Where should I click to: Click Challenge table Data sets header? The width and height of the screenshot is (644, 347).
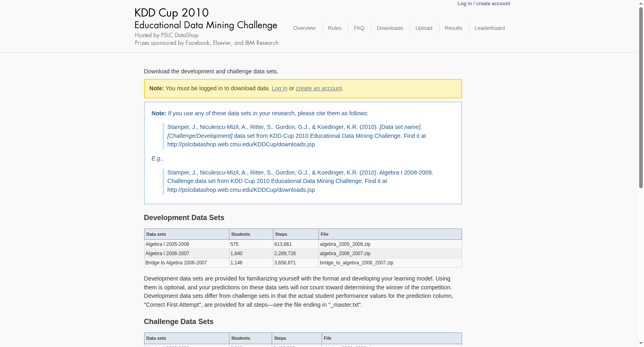186,338
